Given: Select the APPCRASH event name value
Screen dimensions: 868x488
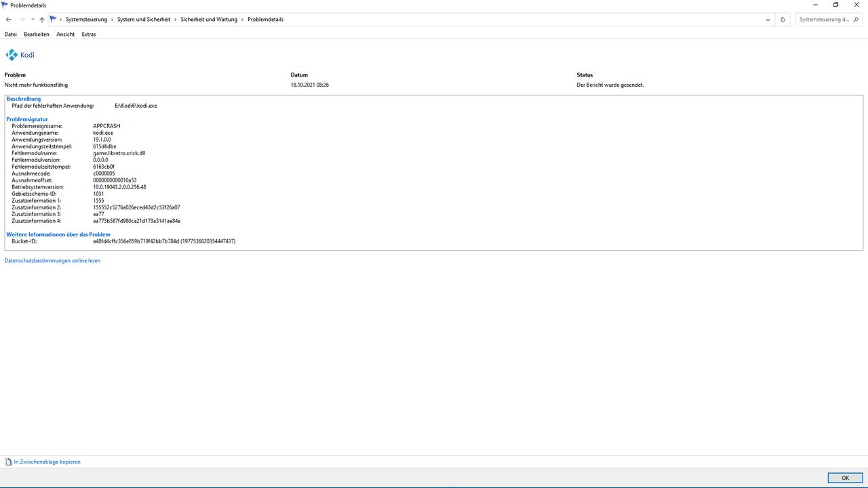Looking at the screenshot, I should pos(106,126).
